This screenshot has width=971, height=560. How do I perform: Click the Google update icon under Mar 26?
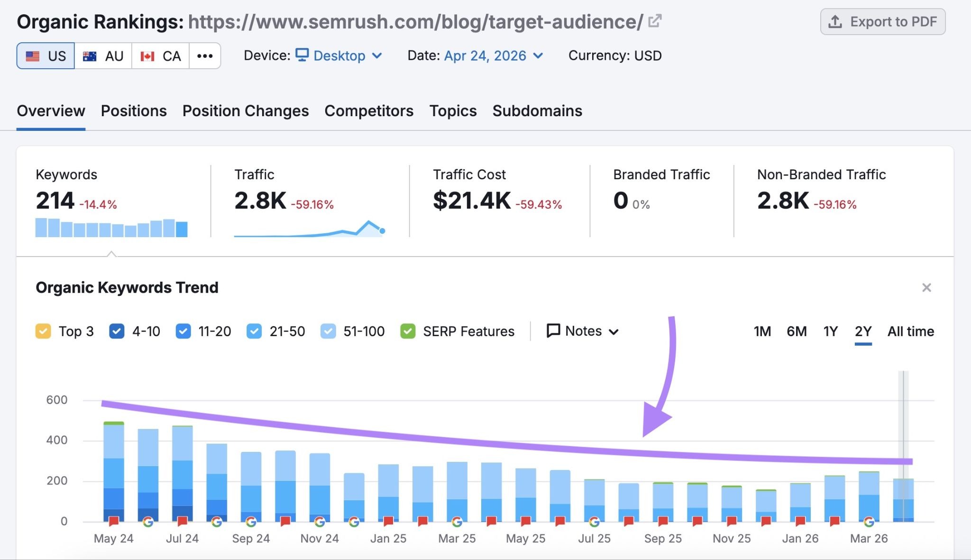[x=869, y=522]
